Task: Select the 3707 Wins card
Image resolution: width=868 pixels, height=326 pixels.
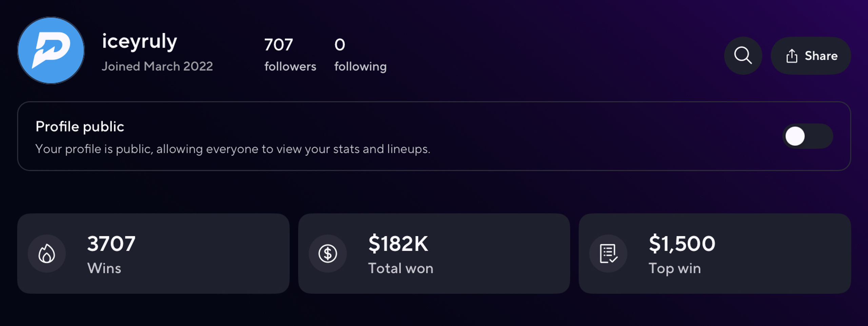Action: (x=153, y=253)
